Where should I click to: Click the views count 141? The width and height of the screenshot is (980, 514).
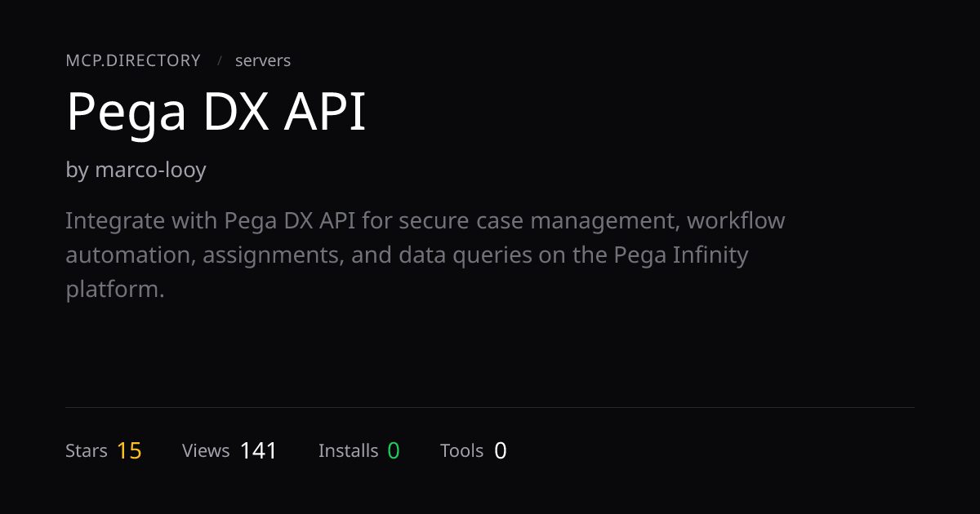pyautogui.click(x=259, y=450)
